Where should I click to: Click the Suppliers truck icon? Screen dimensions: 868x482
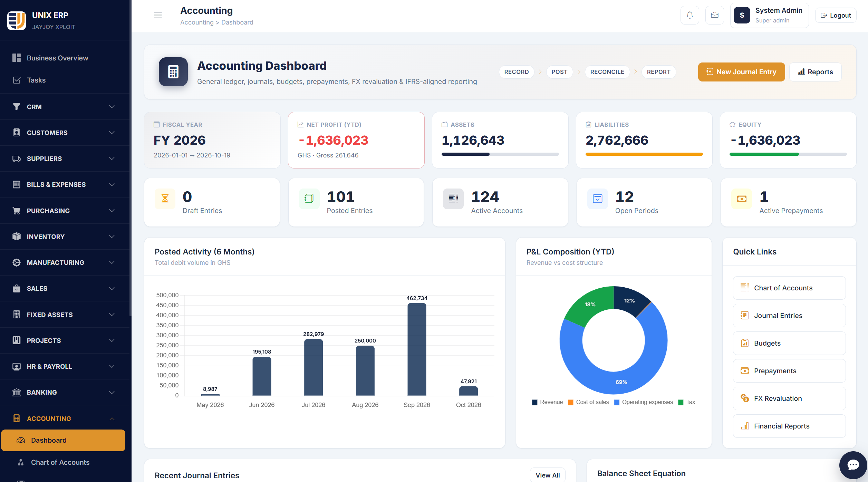coord(16,158)
